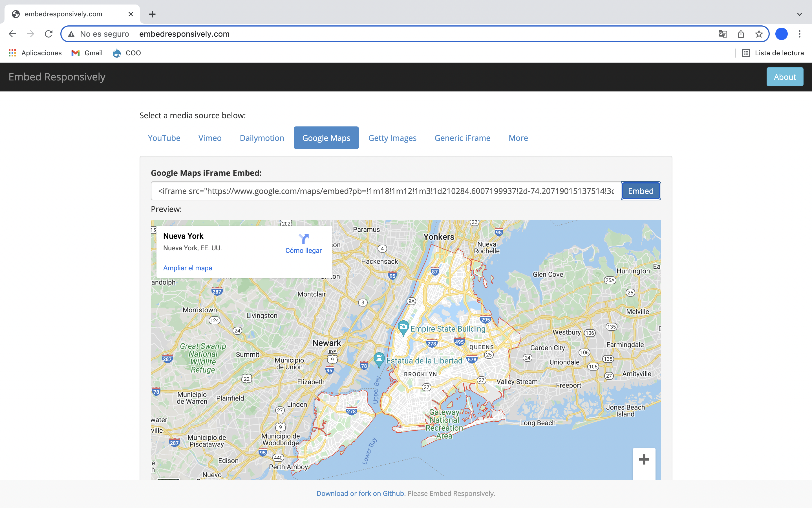Click the Embed button
812x508 pixels.
pos(641,191)
